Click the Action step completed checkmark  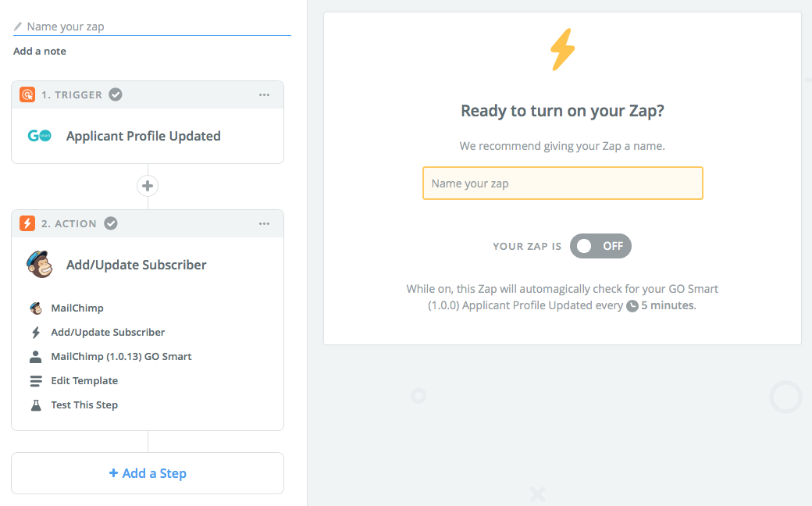click(x=111, y=223)
